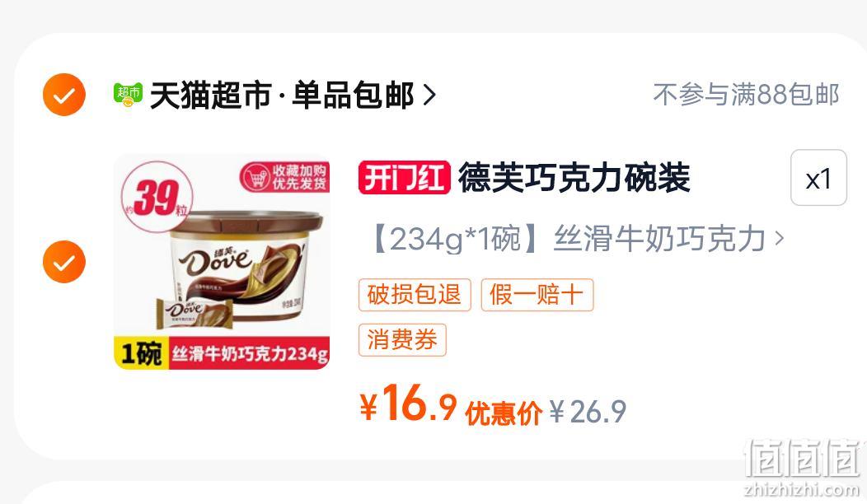Tap the ¥16.9 优惠价 discounted price

[x=451, y=405]
